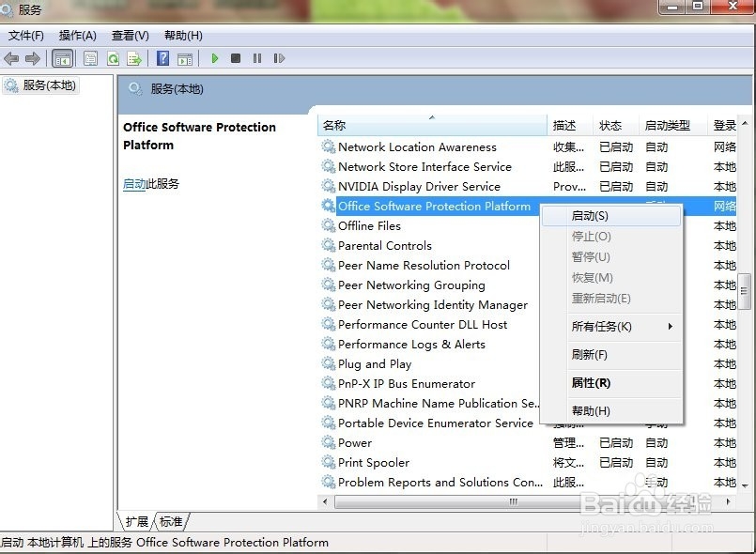756x554 pixels.
Task: Click the Stop Service square icon
Action: (x=236, y=58)
